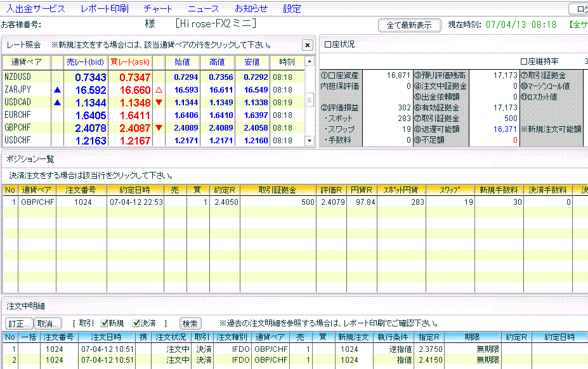The height and width of the screenshot is (369, 588).
Task: Open the 設定 menu
Action: point(292,9)
